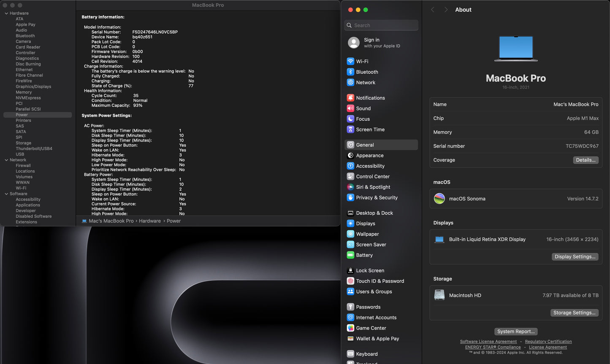Viewport: 610px width, 364px height.
Task: Click the Storage Settings... button
Action: coord(574,313)
